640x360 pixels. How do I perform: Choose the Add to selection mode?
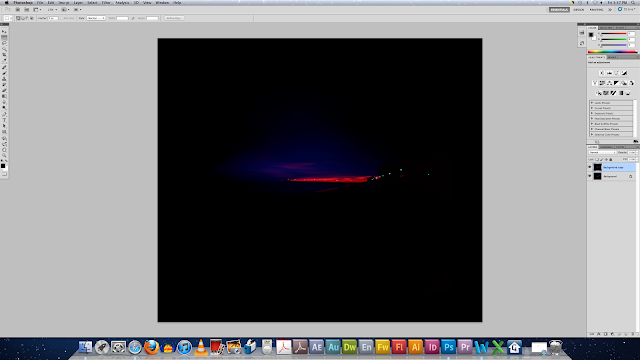coord(22,18)
